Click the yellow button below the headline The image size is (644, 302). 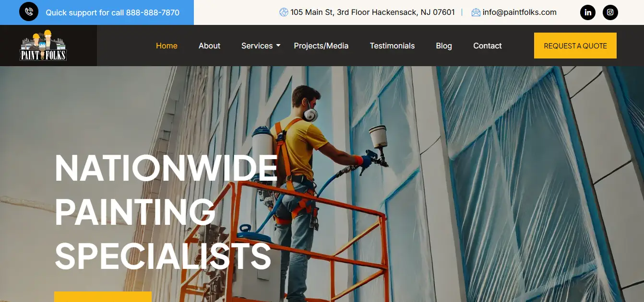coord(103,297)
